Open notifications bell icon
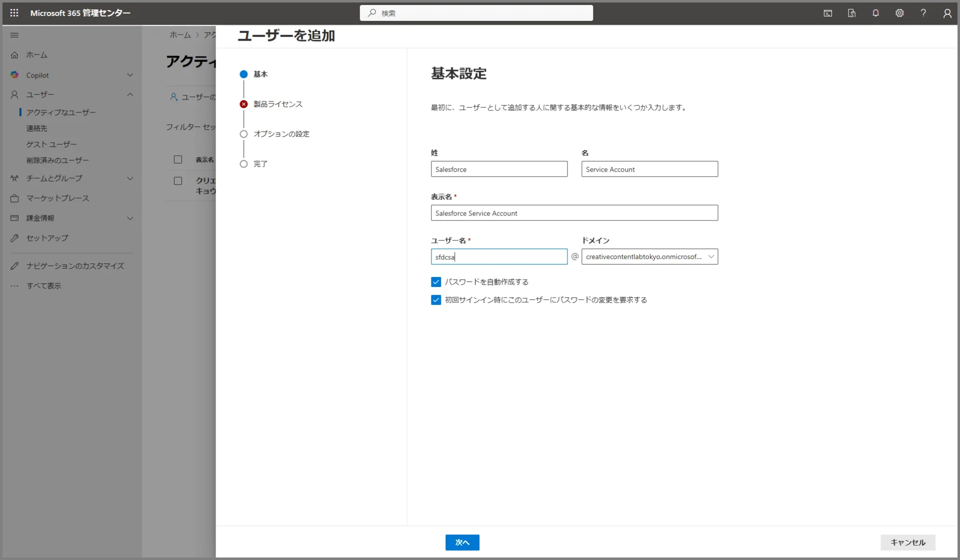The image size is (960, 560). click(x=875, y=13)
